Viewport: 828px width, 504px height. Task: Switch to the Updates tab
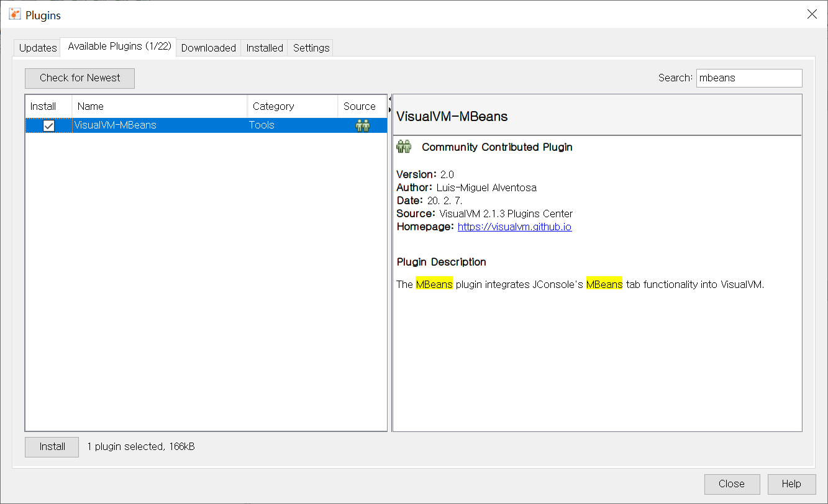pos(38,48)
